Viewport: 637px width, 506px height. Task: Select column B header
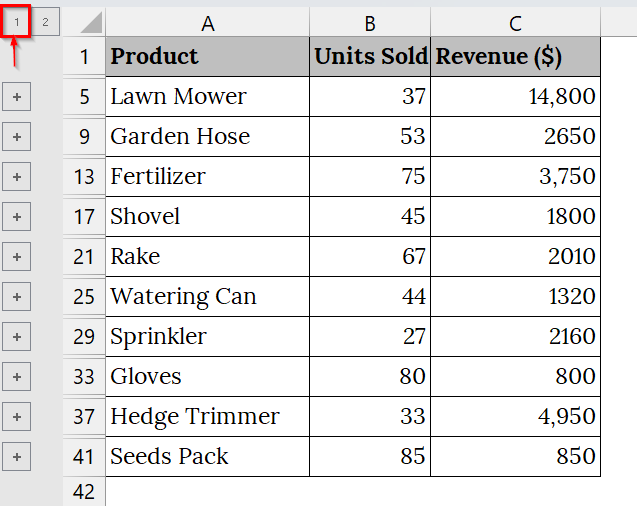[x=370, y=22]
